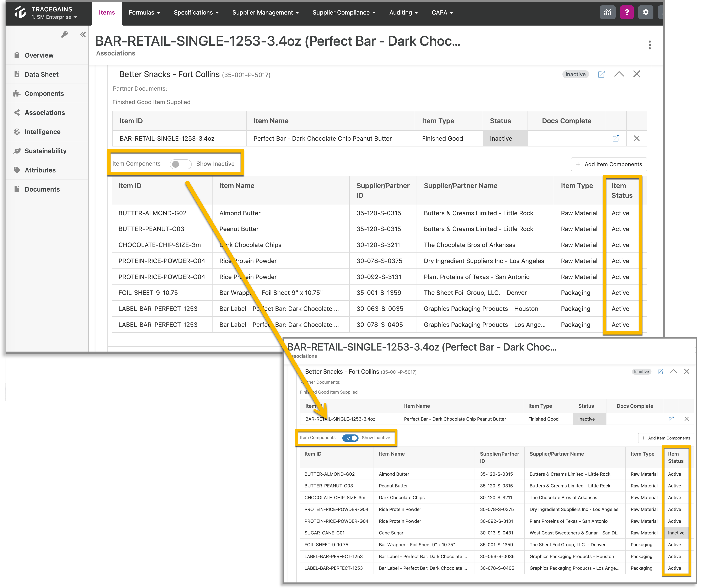Open BAR-RETAIL-SINGLE row external link icon

(x=616, y=138)
